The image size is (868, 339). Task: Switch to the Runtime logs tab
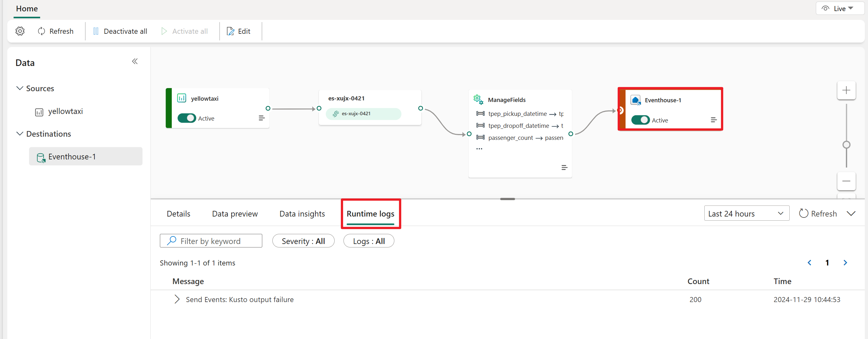[370, 214]
